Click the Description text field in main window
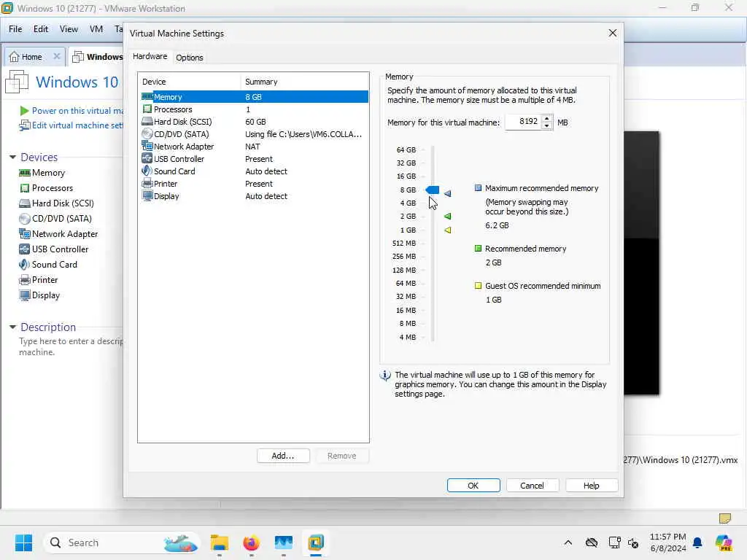The height and width of the screenshot is (560, 747). pos(71,346)
